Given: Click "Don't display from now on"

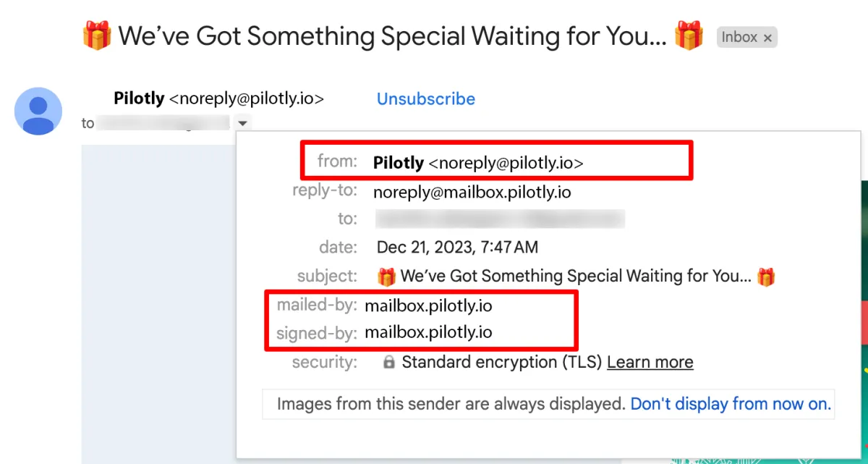Looking at the screenshot, I should click(x=731, y=404).
